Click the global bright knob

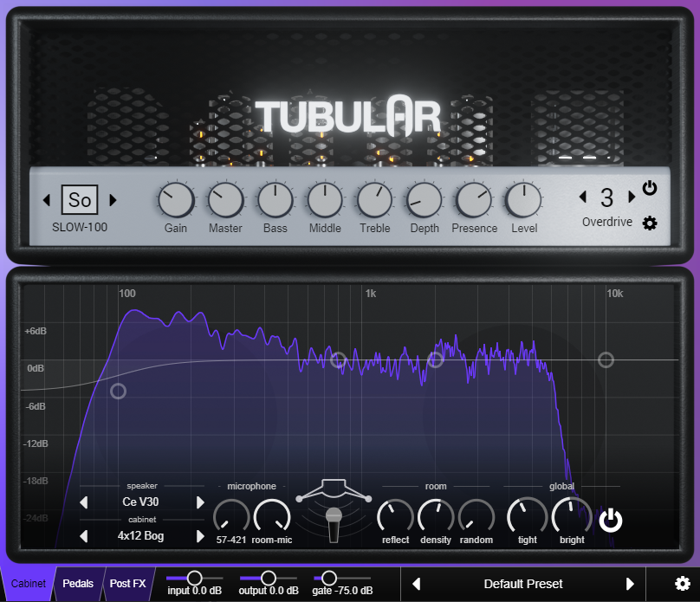pyautogui.click(x=572, y=517)
